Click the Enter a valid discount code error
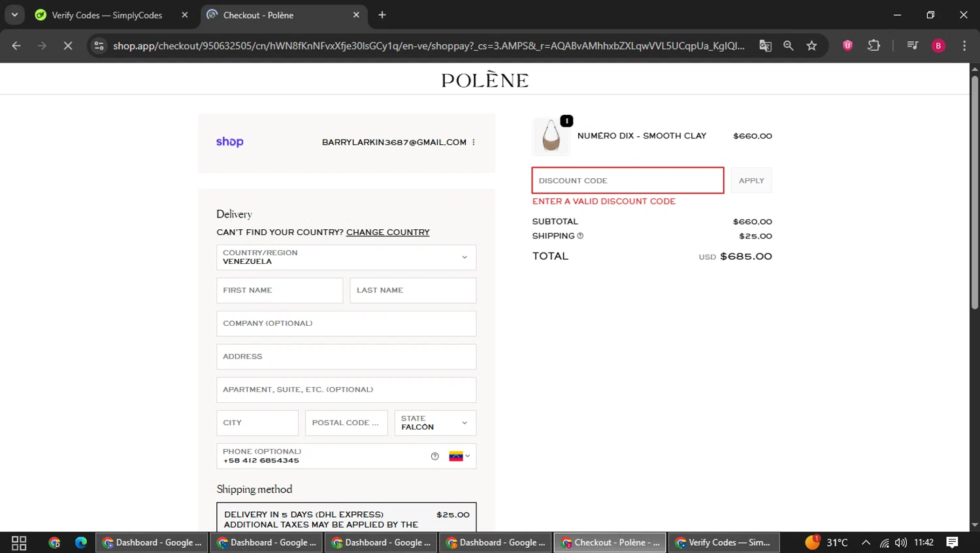The height and width of the screenshot is (553, 980). 604,202
